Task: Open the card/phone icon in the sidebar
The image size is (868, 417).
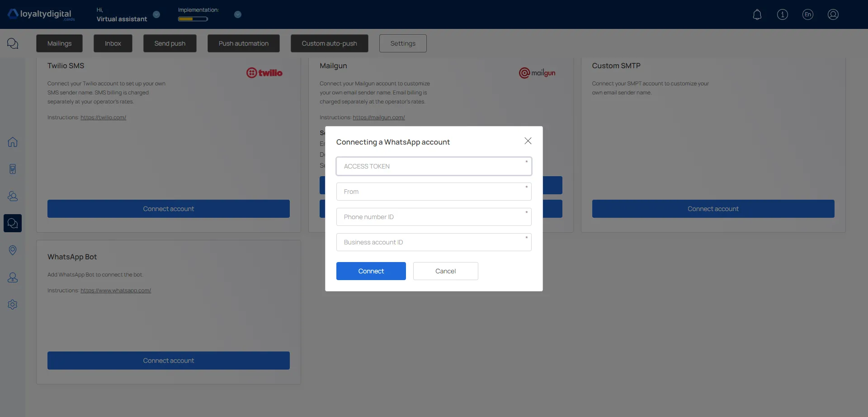Action: [13, 169]
